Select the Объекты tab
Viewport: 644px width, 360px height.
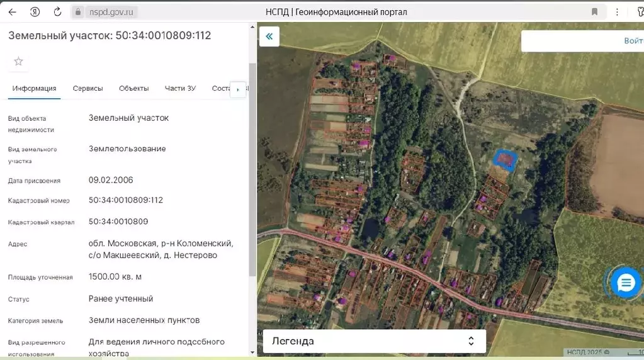coord(133,89)
